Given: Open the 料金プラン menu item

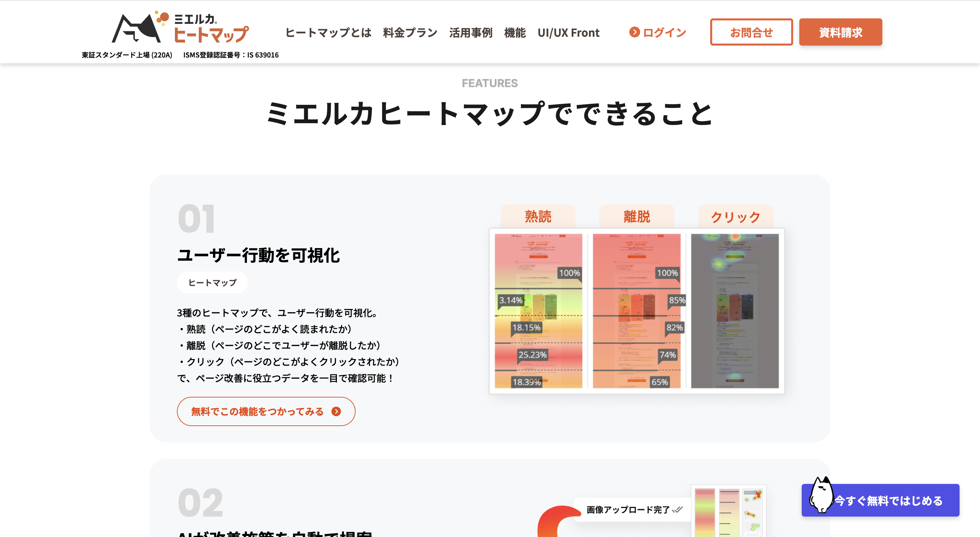Looking at the screenshot, I should 410,33.
